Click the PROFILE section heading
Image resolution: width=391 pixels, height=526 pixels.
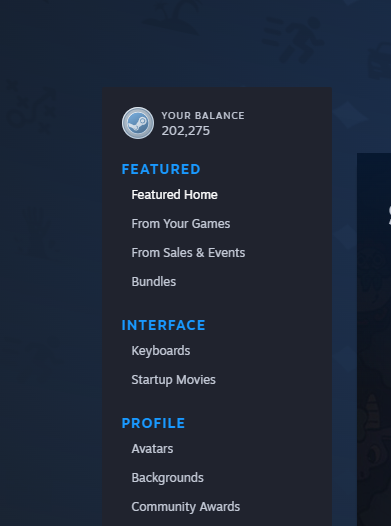click(153, 423)
